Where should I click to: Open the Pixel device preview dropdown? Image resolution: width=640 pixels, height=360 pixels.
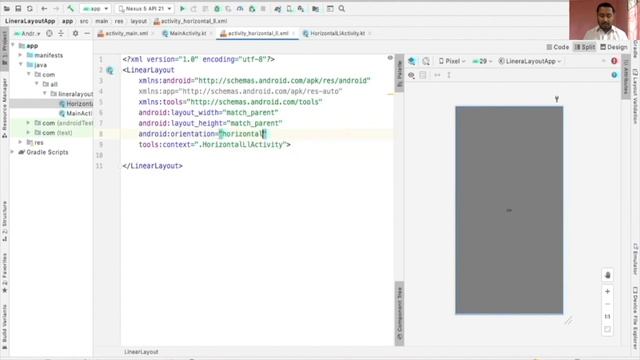point(452,61)
